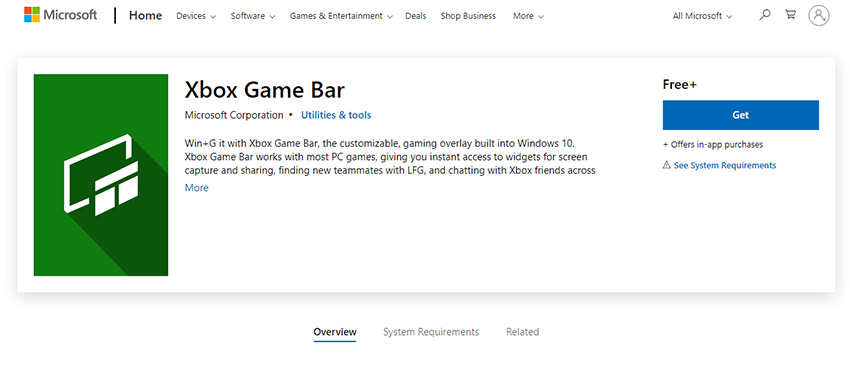The image size is (850, 365).
Task: Open the Deals menu item
Action: pos(415,16)
